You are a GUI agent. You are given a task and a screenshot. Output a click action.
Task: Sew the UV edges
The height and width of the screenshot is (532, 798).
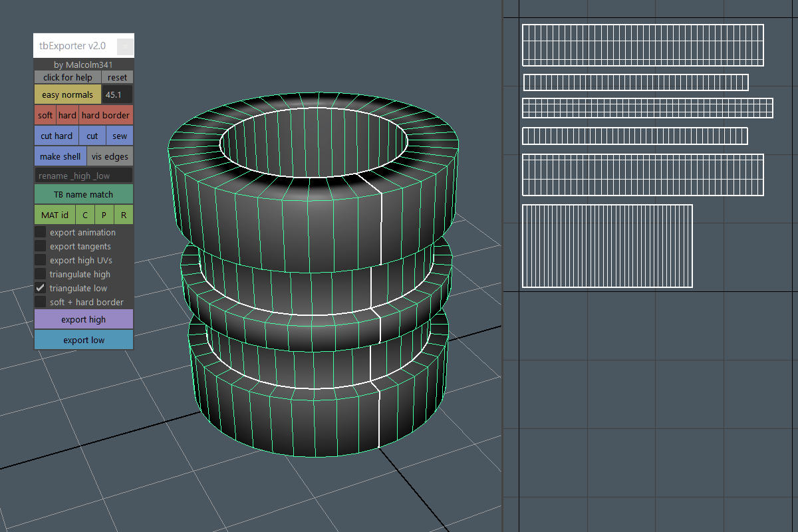(120, 136)
